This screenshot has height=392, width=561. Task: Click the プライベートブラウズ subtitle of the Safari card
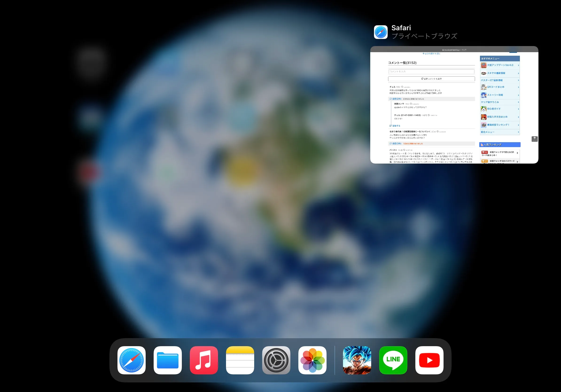pos(424,36)
